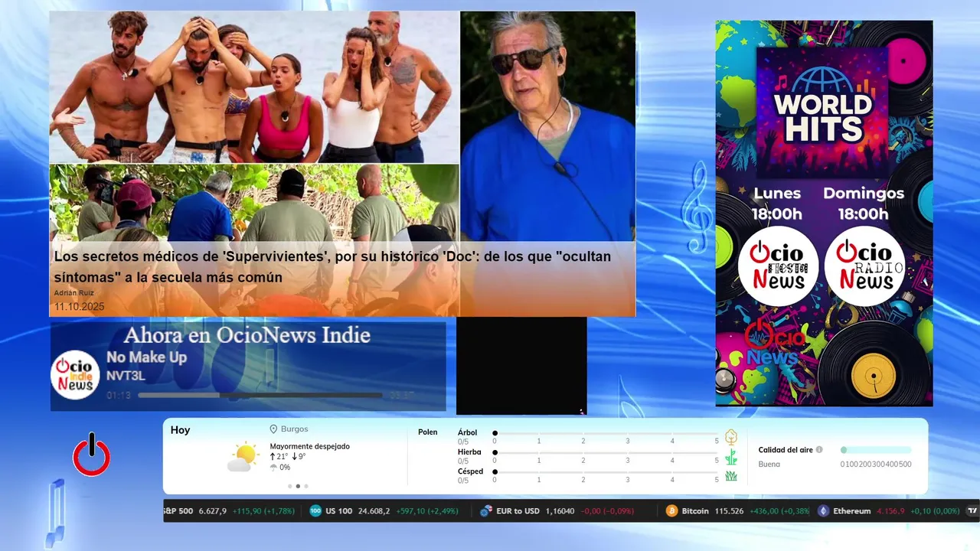Click the EUR to USD flag icon
Screen dimensions: 980x551
485,510
